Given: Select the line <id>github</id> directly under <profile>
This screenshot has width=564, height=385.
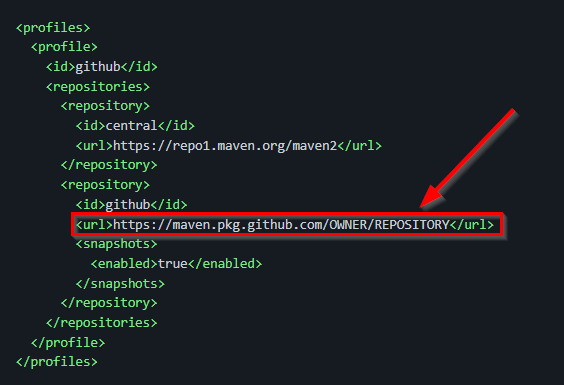Looking at the screenshot, I should 101,67.
